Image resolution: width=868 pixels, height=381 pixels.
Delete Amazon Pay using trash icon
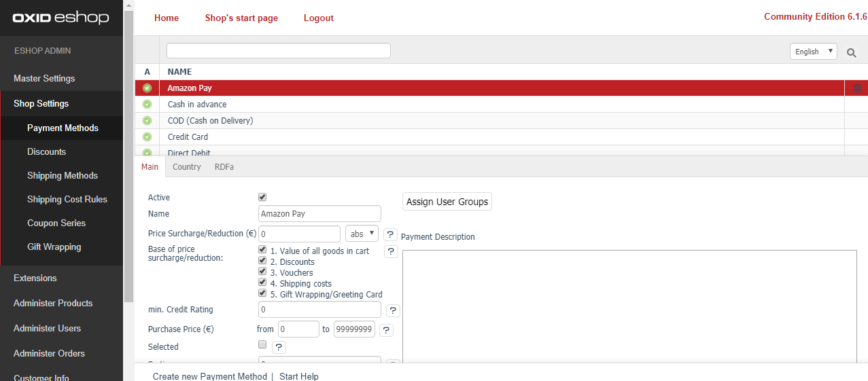pos(857,88)
